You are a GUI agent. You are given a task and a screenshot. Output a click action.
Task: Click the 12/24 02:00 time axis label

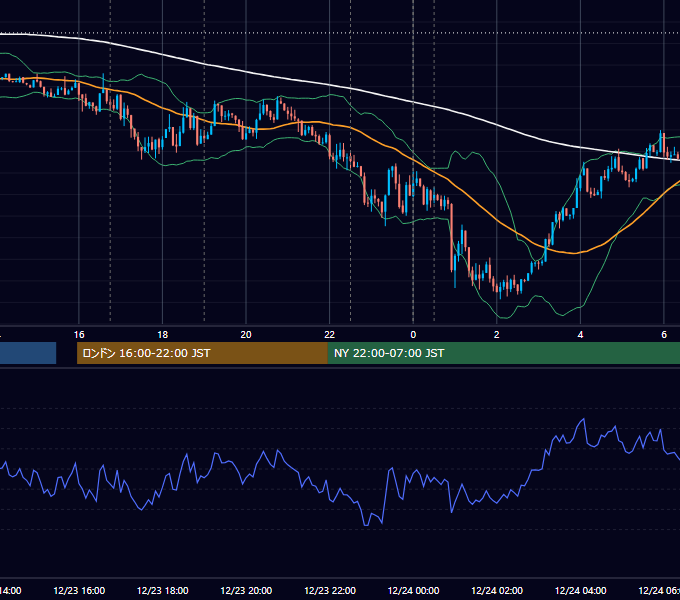click(497, 590)
